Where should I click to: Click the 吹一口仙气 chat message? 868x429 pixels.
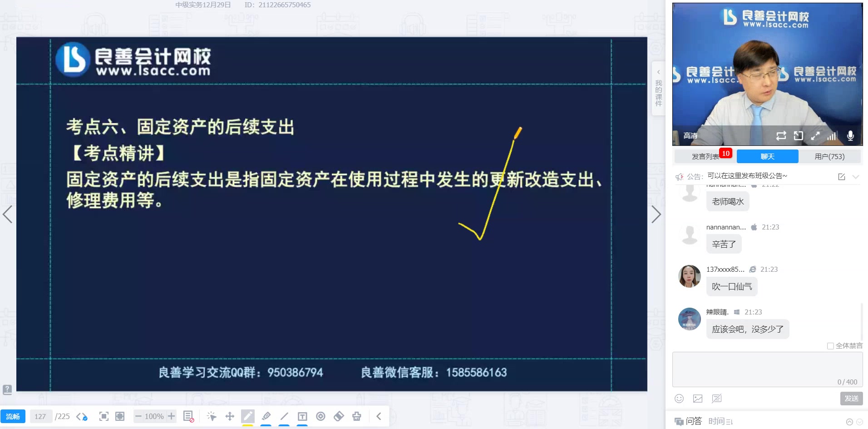pos(732,286)
